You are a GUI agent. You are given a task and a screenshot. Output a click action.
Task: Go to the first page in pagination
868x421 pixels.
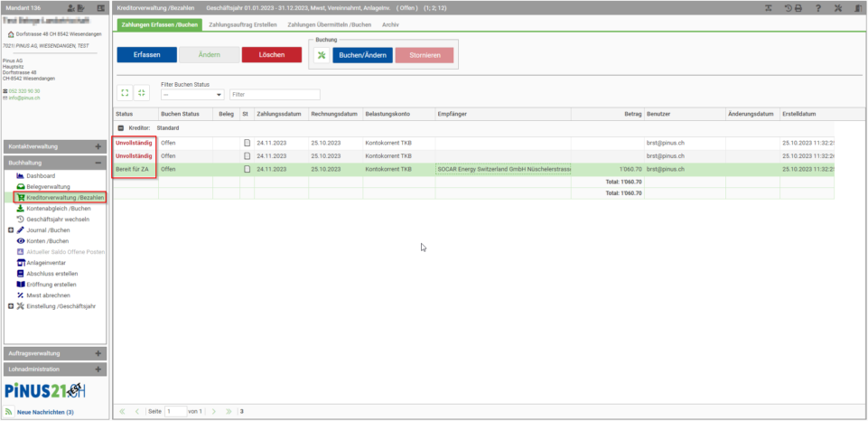(x=122, y=412)
